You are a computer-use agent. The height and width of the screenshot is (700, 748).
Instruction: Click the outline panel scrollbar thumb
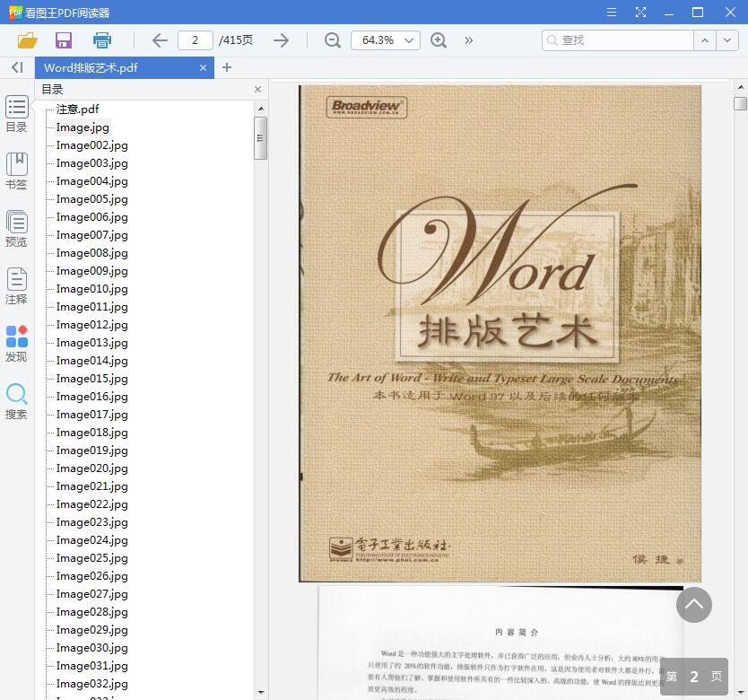260,138
